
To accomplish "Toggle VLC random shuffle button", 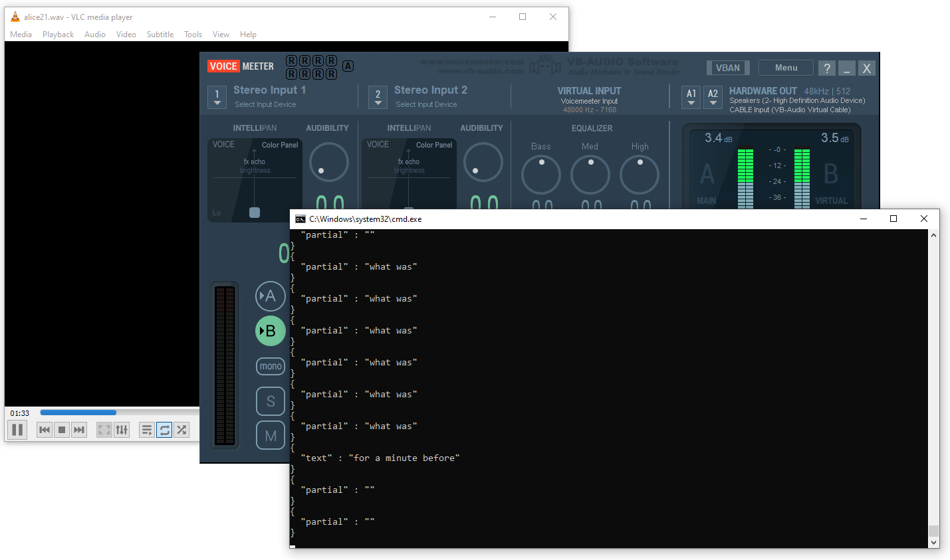I will point(181,430).
